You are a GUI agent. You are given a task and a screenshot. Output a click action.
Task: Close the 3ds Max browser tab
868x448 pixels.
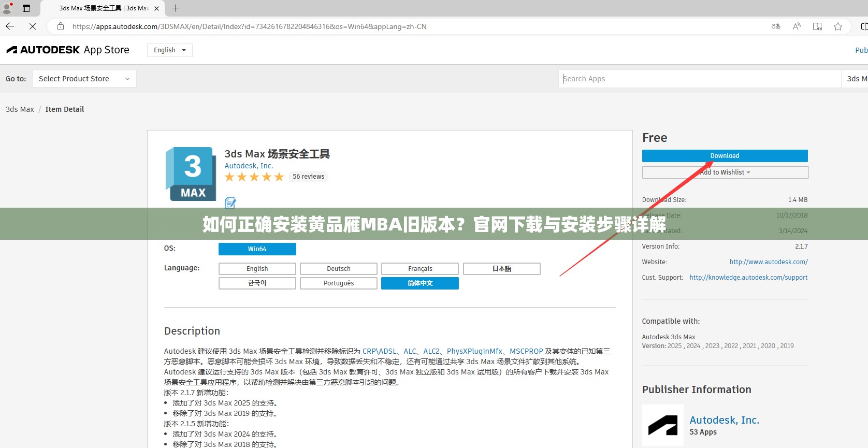[156, 8]
